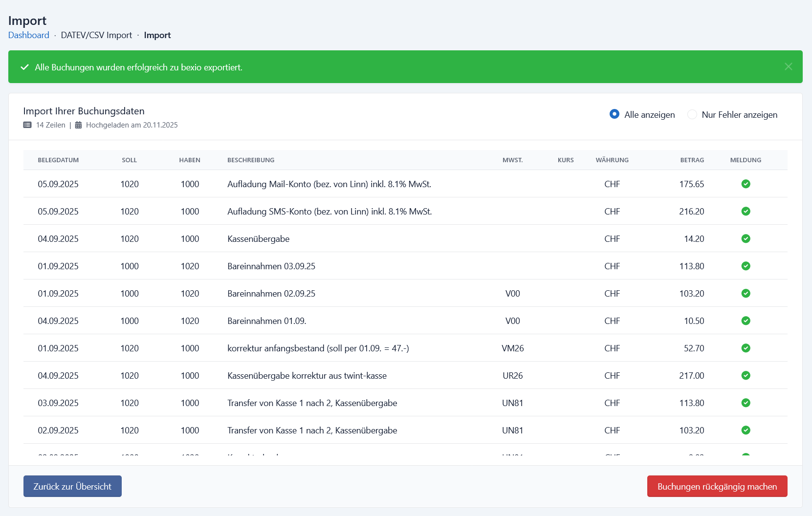Click status checkmark for Bareinnahmen 03.09.25 row
The image size is (812, 516).
tap(746, 266)
